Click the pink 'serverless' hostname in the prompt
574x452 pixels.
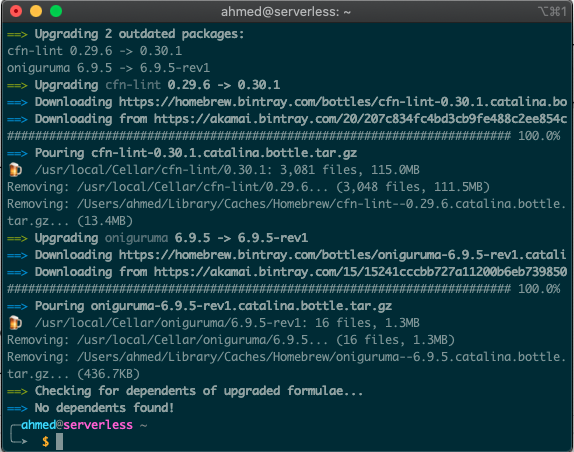98,425
